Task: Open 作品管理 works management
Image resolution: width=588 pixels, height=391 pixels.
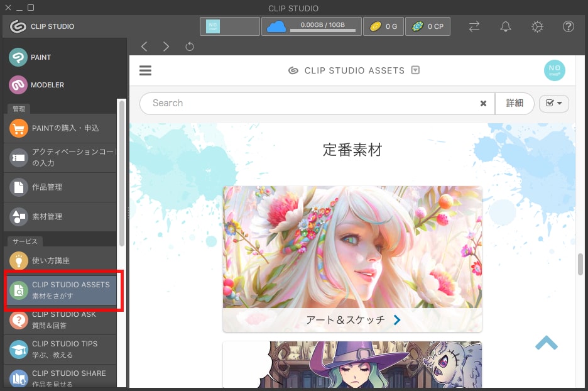Action: (60, 187)
